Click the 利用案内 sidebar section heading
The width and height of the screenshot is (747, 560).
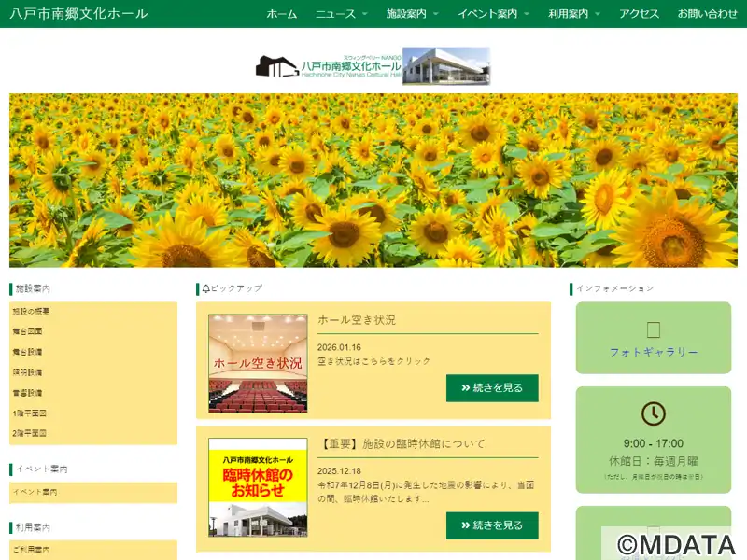pos(33,527)
